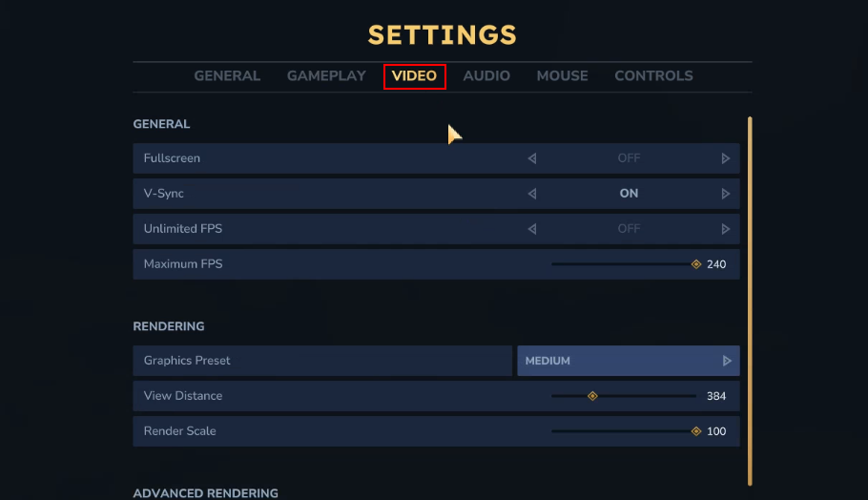868x500 pixels.
Task: Click the Render Scale slider handle
Action: click(x=696, y=431)
